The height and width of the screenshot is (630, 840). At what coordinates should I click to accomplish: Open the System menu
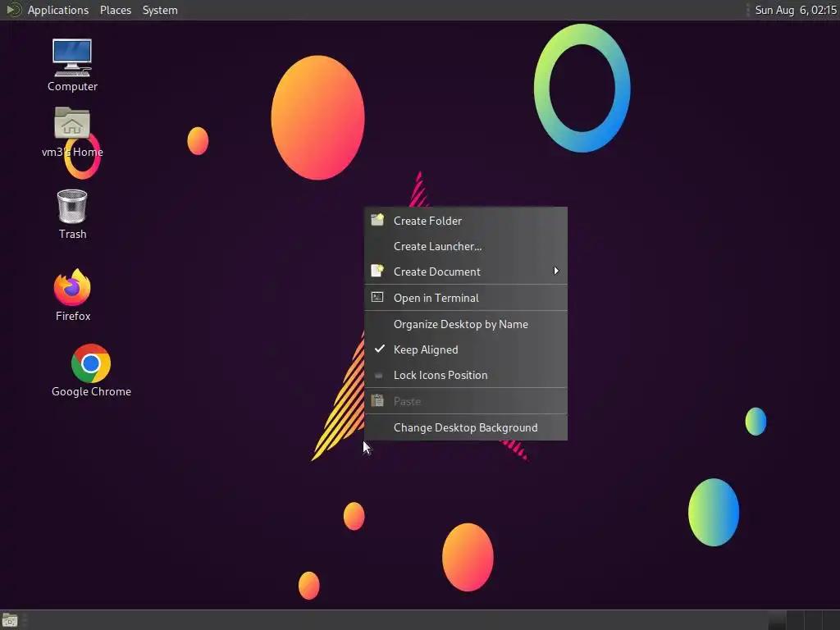point(160,10)
